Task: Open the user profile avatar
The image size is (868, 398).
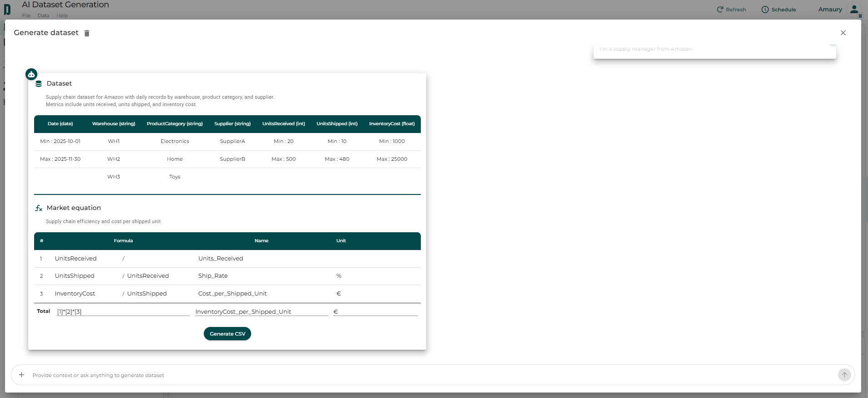Action: click(x=854, y=10)
